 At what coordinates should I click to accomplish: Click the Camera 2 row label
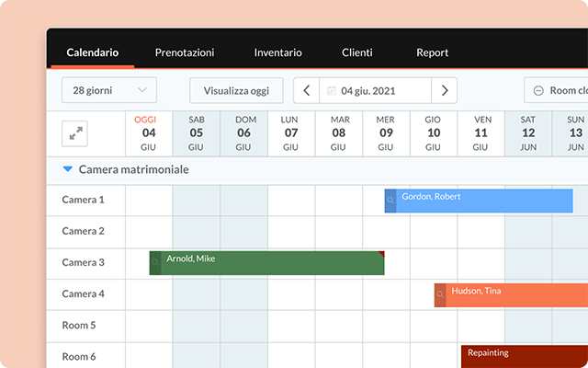83,231
